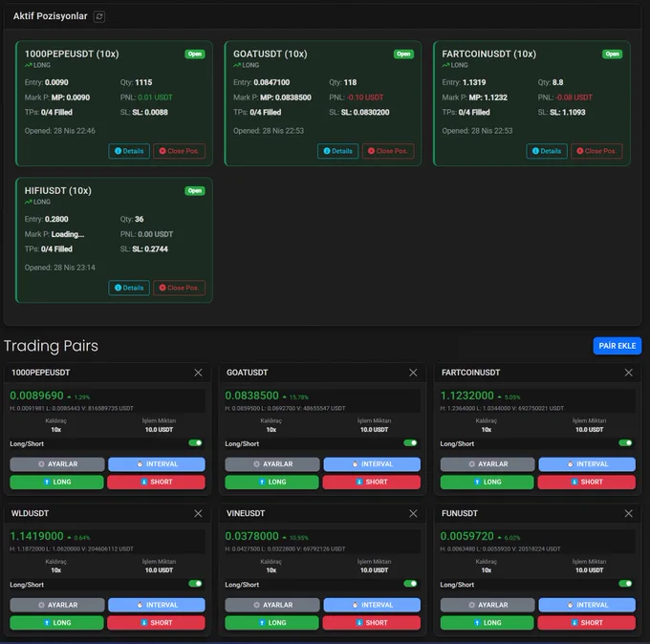The image size is (650, 644).
Task: Close the FARTCOINUSDT position
Action: point(596,151)
